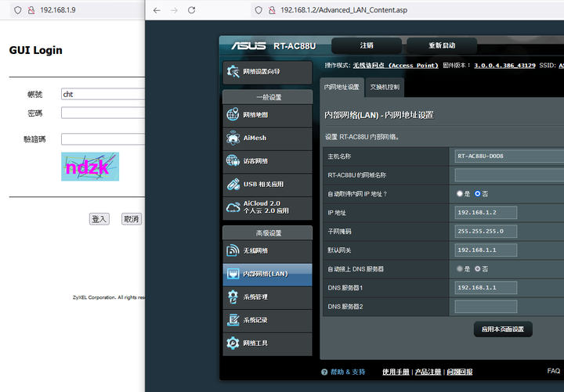Image resolution: width=564 pixels, height=392 pixels.
Task: Open the AiMesh icon in the sidebar
Action: [233, 138]
